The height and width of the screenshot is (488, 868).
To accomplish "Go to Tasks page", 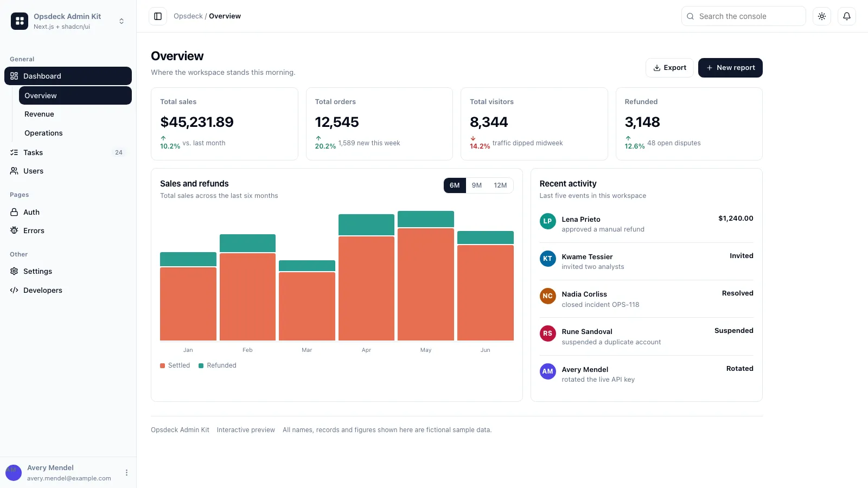I will pos(68,152).
